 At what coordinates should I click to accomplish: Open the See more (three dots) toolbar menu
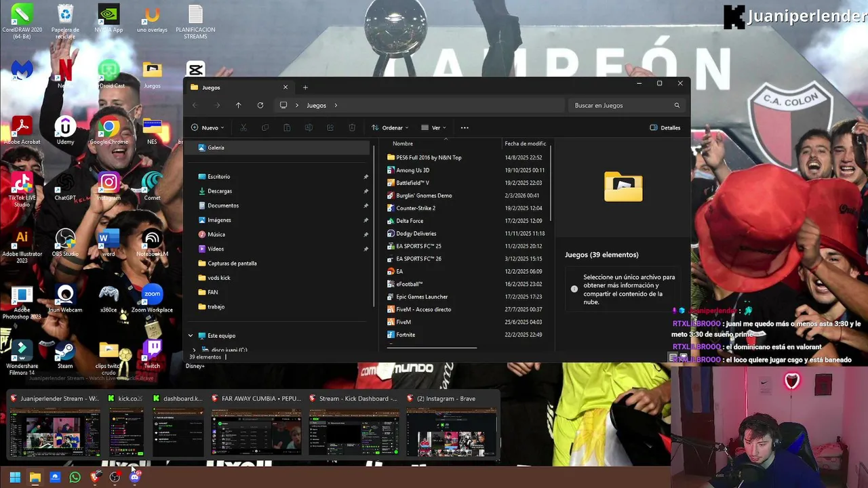coord(465,127)
